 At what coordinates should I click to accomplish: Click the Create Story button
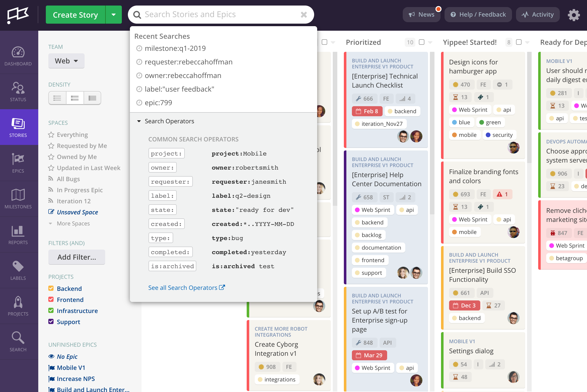76,15
